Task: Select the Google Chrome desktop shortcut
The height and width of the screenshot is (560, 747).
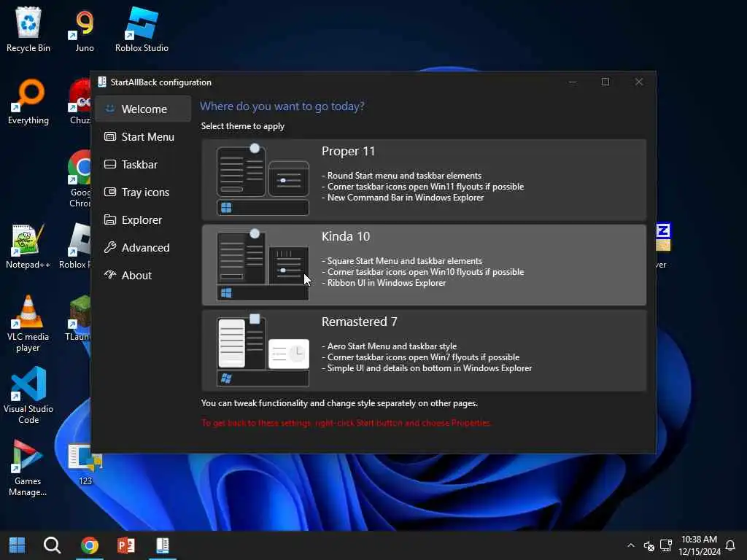Action: point(80,179)
